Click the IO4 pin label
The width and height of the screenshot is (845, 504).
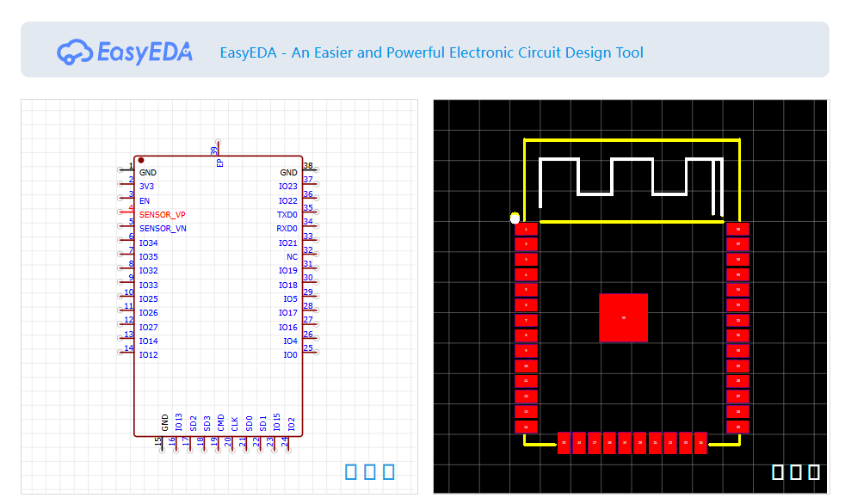[291, 341]
